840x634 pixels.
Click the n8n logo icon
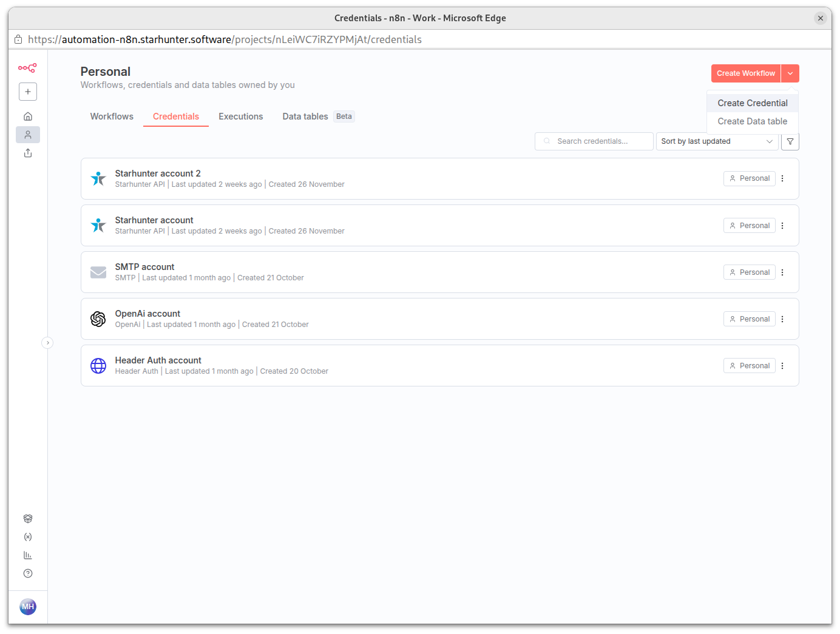coord(27,68)
